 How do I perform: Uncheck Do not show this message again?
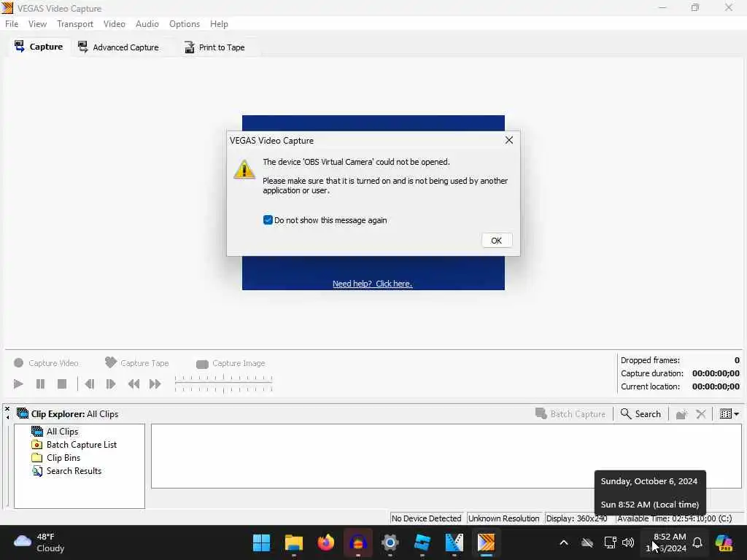tap(268, 220)
